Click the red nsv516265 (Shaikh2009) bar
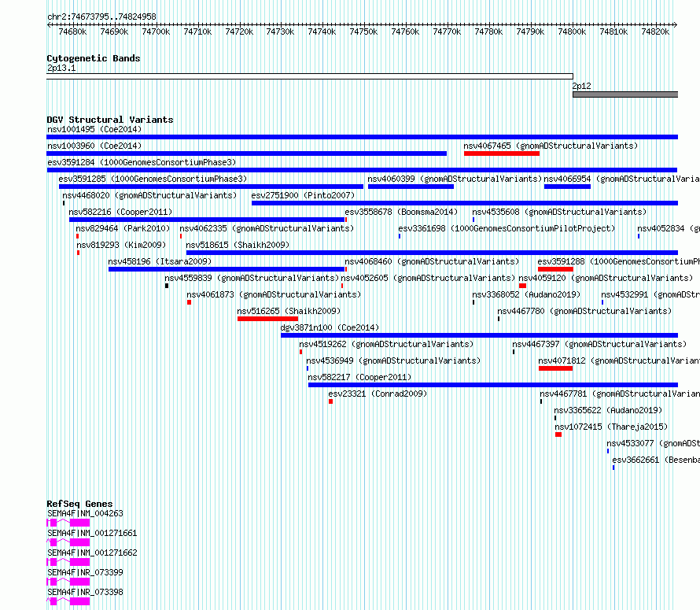Viewport: 700px width, 610px height. (268, 319)
